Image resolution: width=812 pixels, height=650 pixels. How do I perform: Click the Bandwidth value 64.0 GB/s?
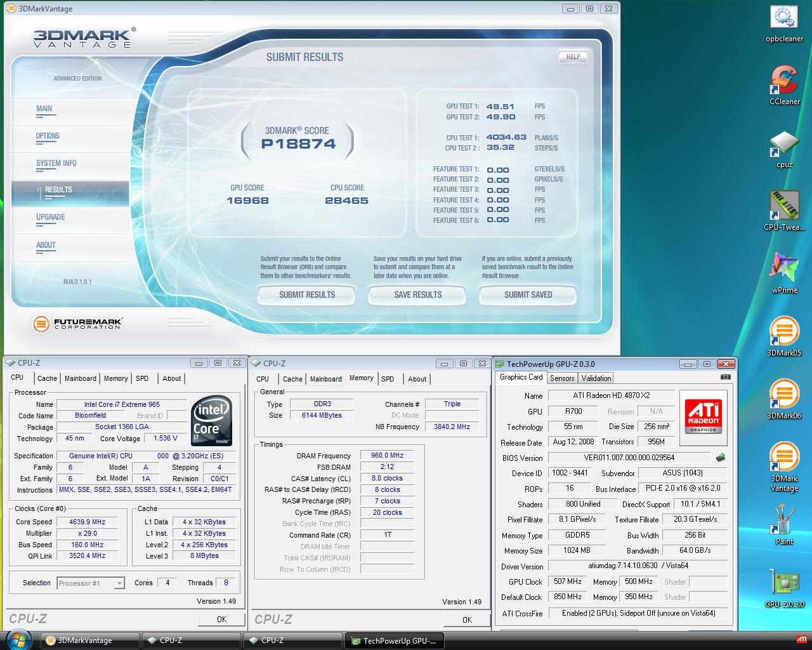point(695,550)
